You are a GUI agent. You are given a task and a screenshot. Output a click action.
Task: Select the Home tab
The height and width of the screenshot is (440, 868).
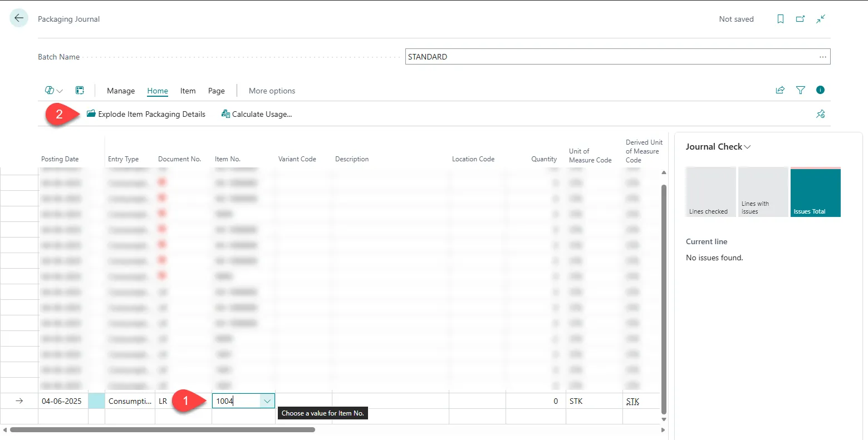tap(158, 91)
